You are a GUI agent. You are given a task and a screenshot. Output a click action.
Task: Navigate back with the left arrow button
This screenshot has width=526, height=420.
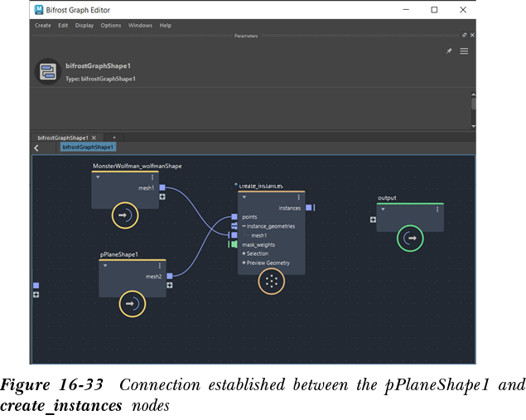[36, 147]
